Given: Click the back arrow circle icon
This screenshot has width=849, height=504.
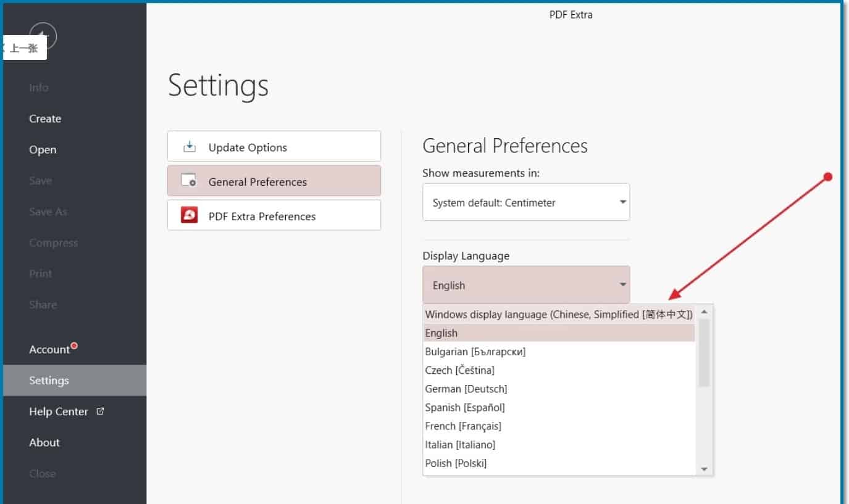Looking at the screenshot, I should pyautogui.click(x=43, y=36).
